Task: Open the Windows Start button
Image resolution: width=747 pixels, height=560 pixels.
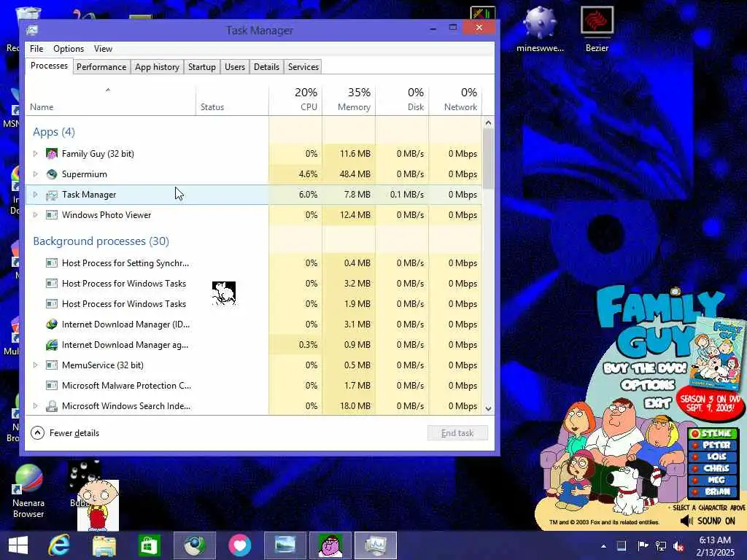Action: [x=18, y=545]
